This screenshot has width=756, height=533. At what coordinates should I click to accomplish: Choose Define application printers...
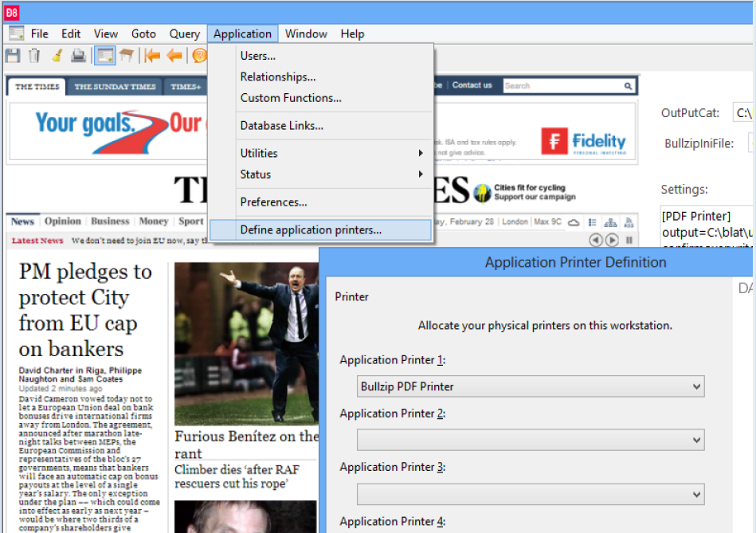pos(320,230)
